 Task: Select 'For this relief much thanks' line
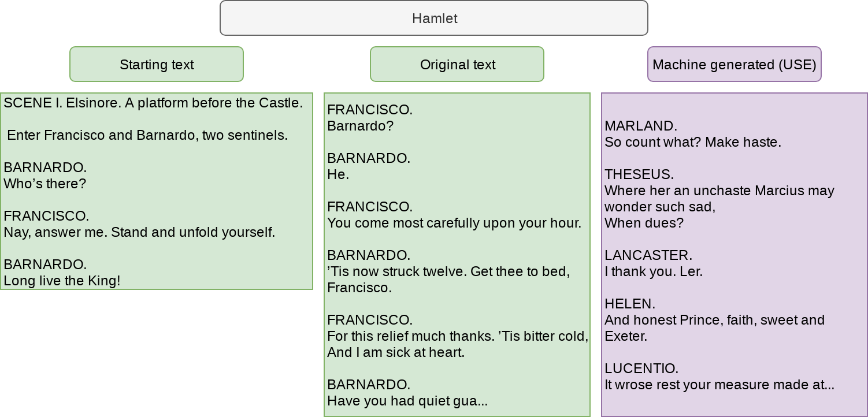pos(458,337)
